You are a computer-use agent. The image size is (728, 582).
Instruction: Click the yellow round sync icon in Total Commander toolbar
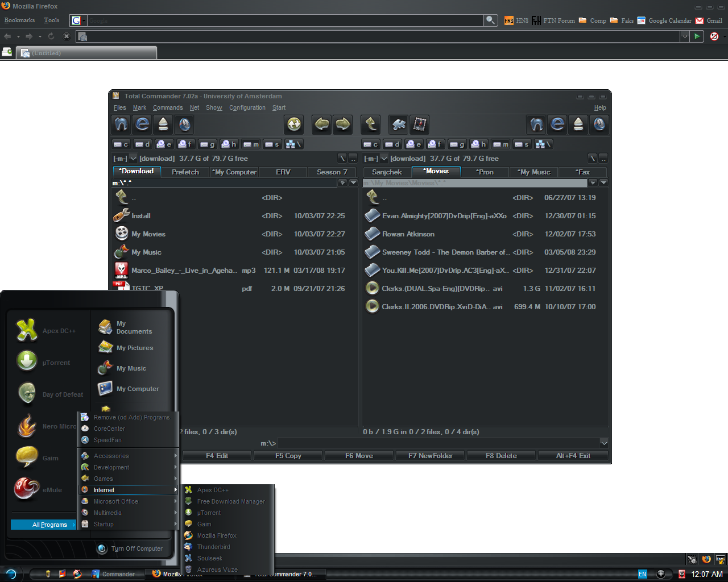294,124
